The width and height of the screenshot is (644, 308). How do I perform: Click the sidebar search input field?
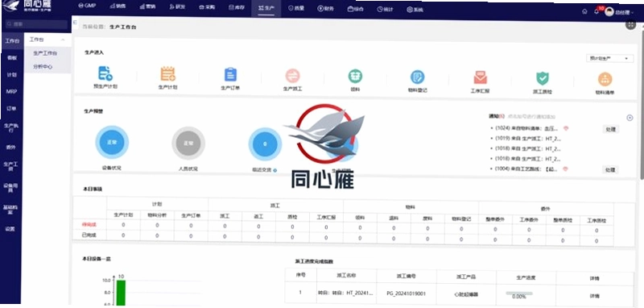coord(35,24)
